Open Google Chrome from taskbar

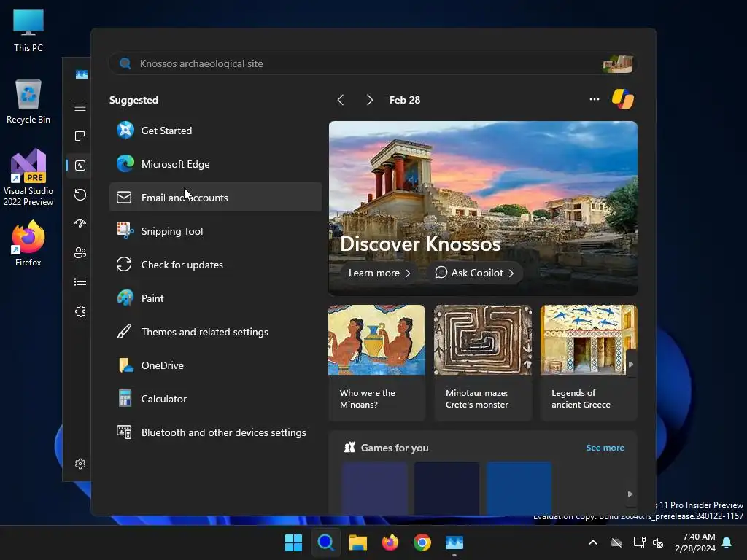click(x=422, y=542)
